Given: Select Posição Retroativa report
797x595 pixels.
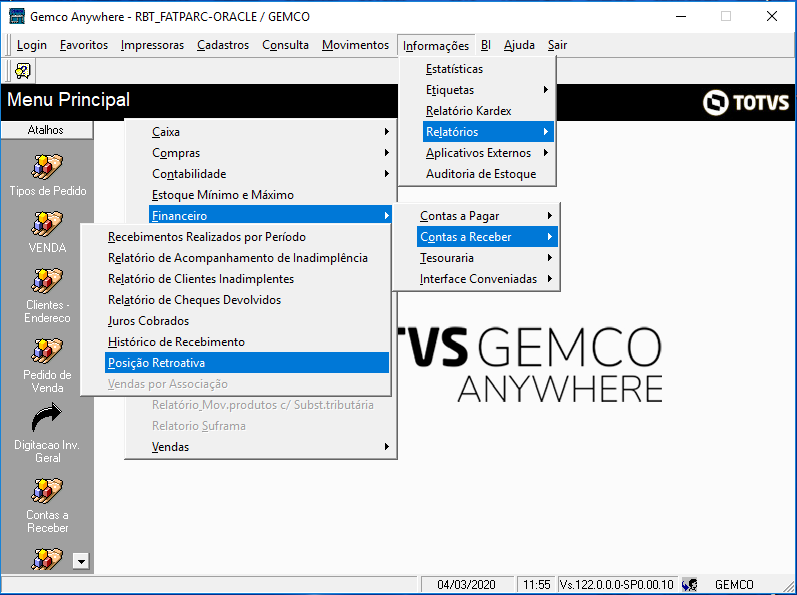Looking at the screenshot, I should 247,363.
